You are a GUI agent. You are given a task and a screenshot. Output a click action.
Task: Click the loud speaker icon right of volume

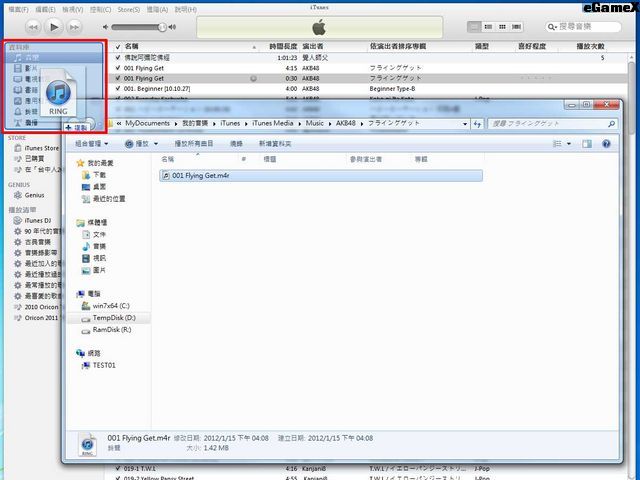click(x=172, y=27)
